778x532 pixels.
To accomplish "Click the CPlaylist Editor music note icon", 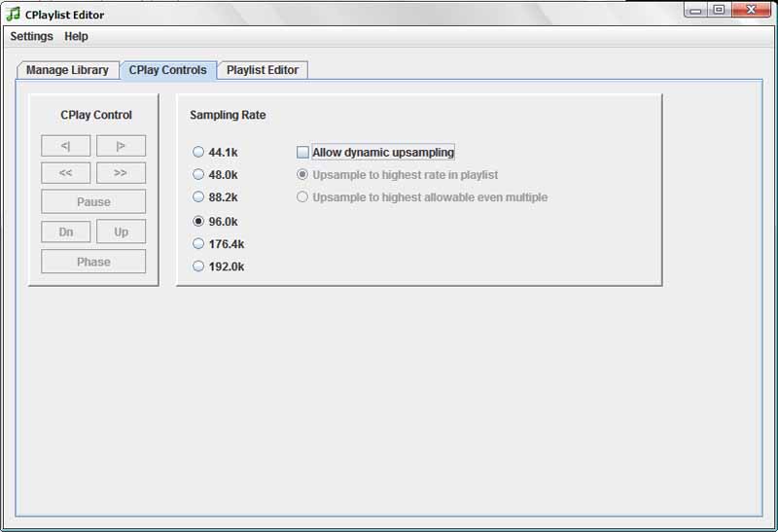I will 13,14.
